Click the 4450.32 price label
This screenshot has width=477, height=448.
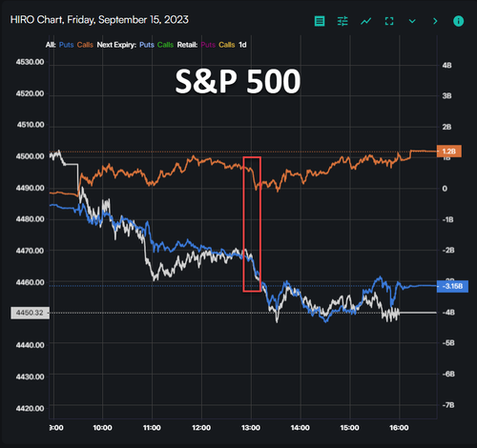[30, 313]
